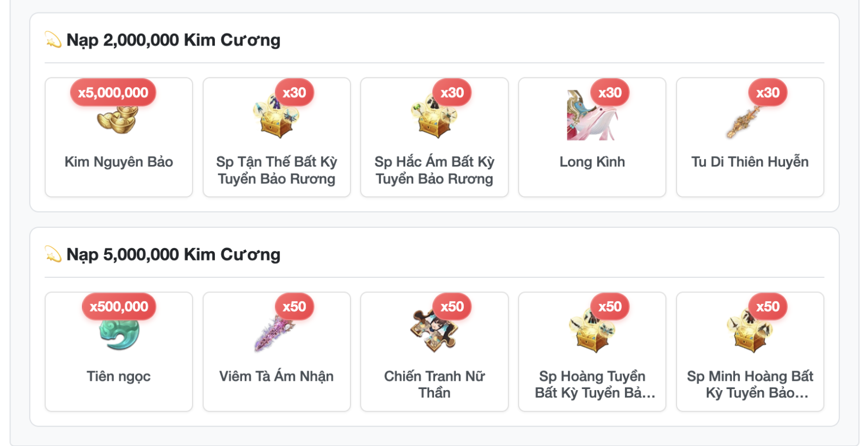Click the Sp Tận Thế Bất Kỳ Tuyển Bảo Rương label
The height and width of the screenshot is (446, 868).
pyautogui.click(x=277, y=170)
